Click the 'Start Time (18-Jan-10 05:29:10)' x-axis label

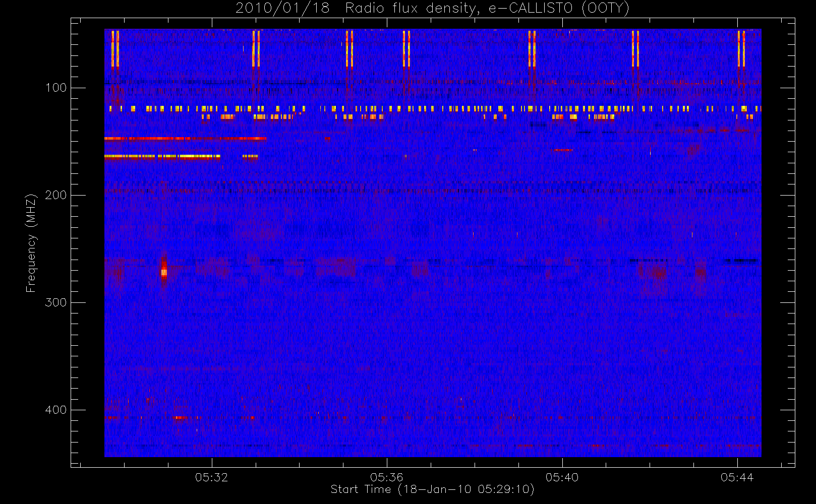(x=432, y=489)
